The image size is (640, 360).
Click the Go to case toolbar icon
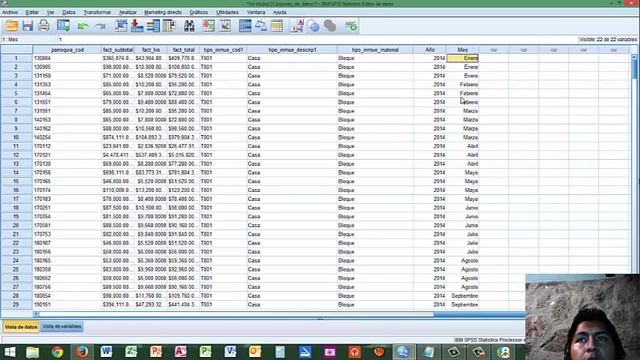121,26
